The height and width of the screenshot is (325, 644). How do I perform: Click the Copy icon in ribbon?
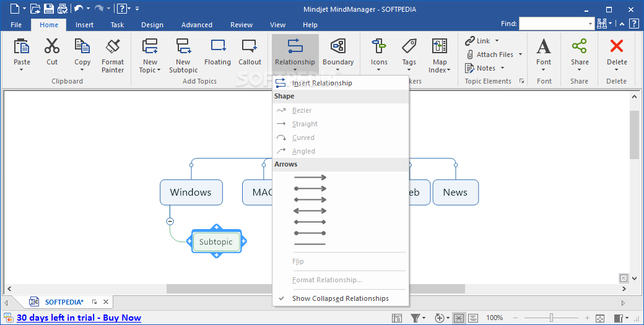(82, 46)
